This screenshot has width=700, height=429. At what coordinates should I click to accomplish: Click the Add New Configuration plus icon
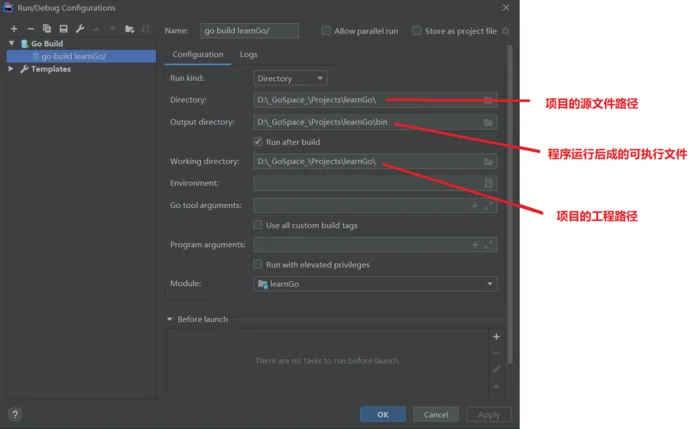click(x=14, y=29)
